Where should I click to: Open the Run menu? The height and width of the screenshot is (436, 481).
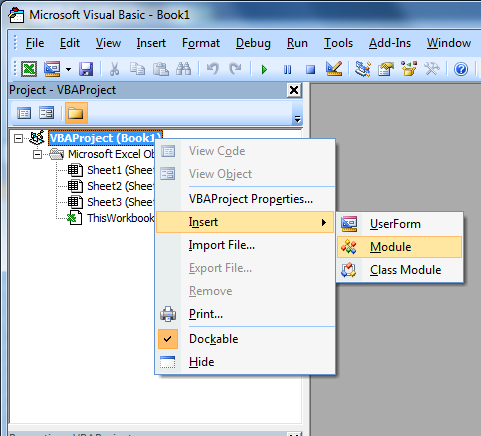tap(297, 43)
